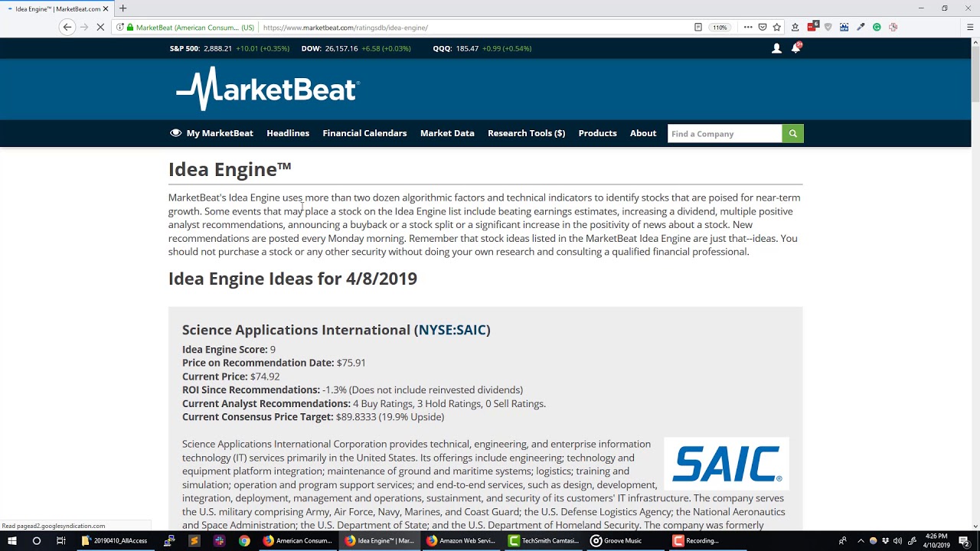This screenshot has height=551, width=980.
Task: Bookmark this page with star icon
Action: click(777, 27)
